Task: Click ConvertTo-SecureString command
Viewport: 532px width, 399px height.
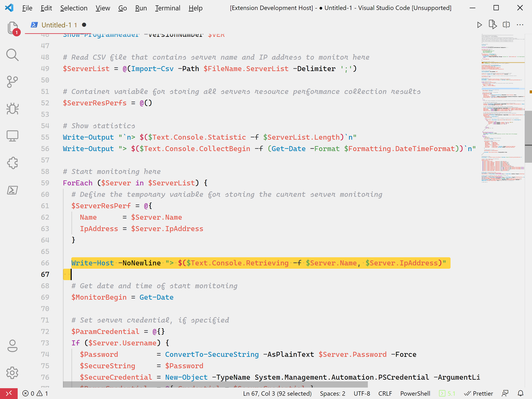Action: coord(212,355)
